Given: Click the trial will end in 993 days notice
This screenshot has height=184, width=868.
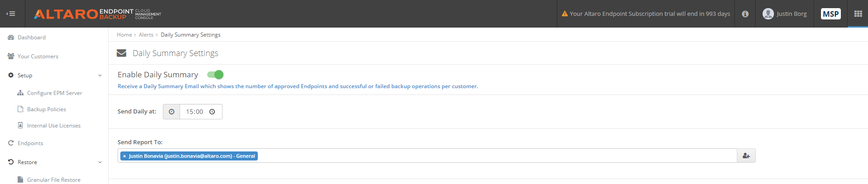Looking at the screenshot, I should click(x=650, y=14).
